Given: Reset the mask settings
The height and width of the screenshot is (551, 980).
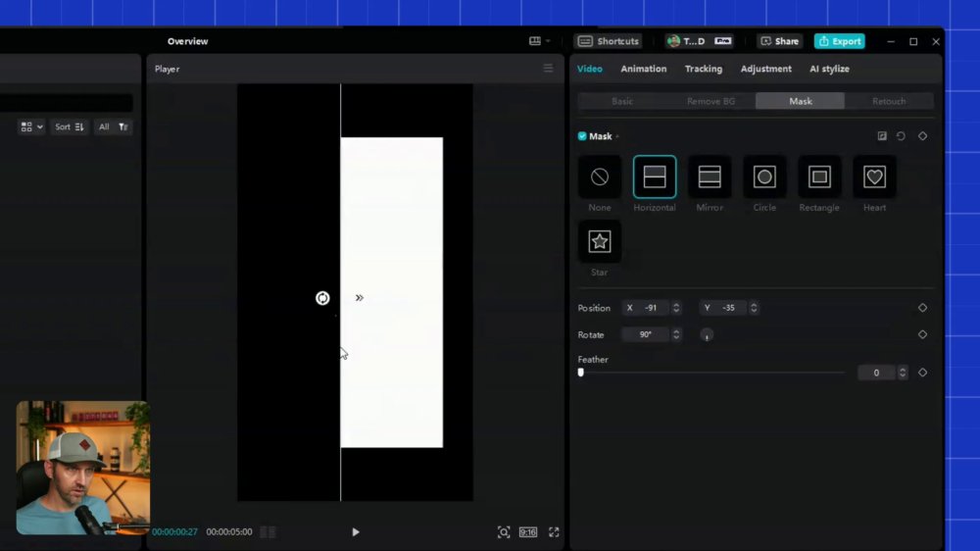Looking at the screenshot, I should click(901, 135).
